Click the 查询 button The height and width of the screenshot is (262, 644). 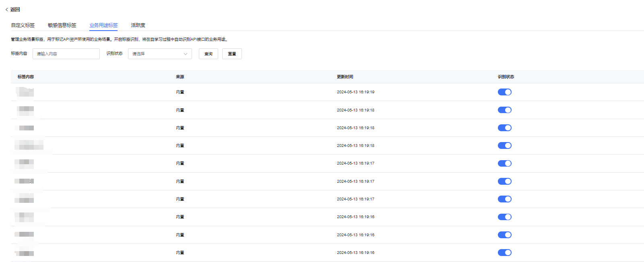[208, 54]
